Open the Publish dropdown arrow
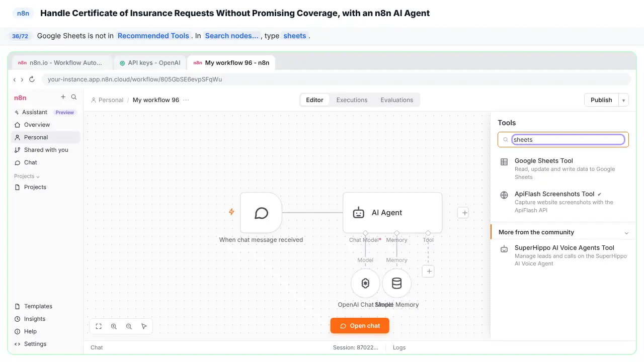 [x=624, y=100]
